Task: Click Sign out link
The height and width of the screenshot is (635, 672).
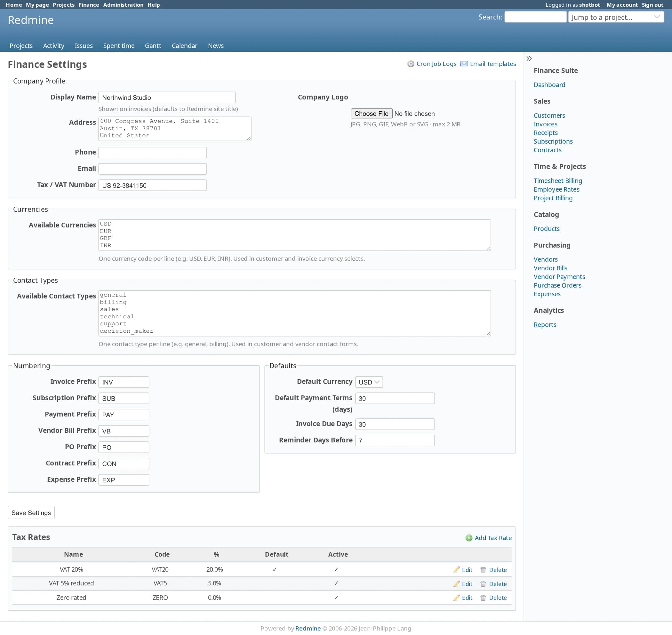Action: click(x=652, y=5)
